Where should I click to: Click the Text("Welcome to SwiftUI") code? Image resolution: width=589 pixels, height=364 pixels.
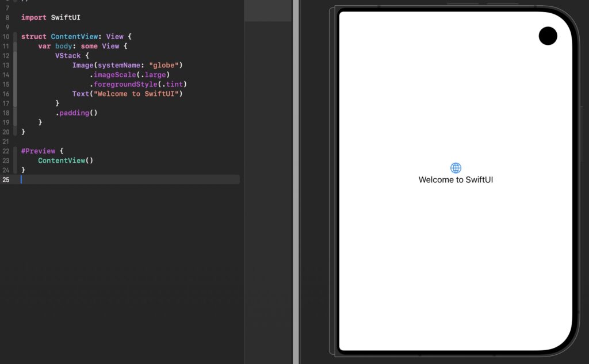127,94
